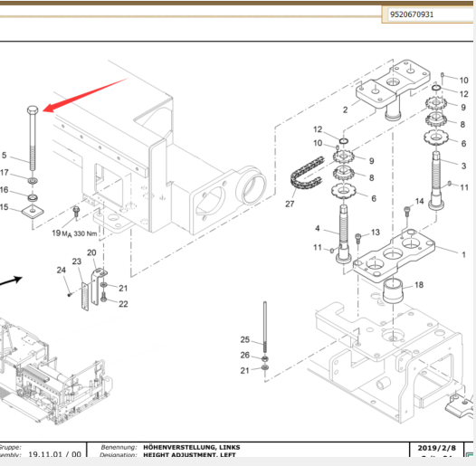Click the '19 MA 330 Nm' torque label
This screenshot has width=476, height=466.
coord(74,233)
